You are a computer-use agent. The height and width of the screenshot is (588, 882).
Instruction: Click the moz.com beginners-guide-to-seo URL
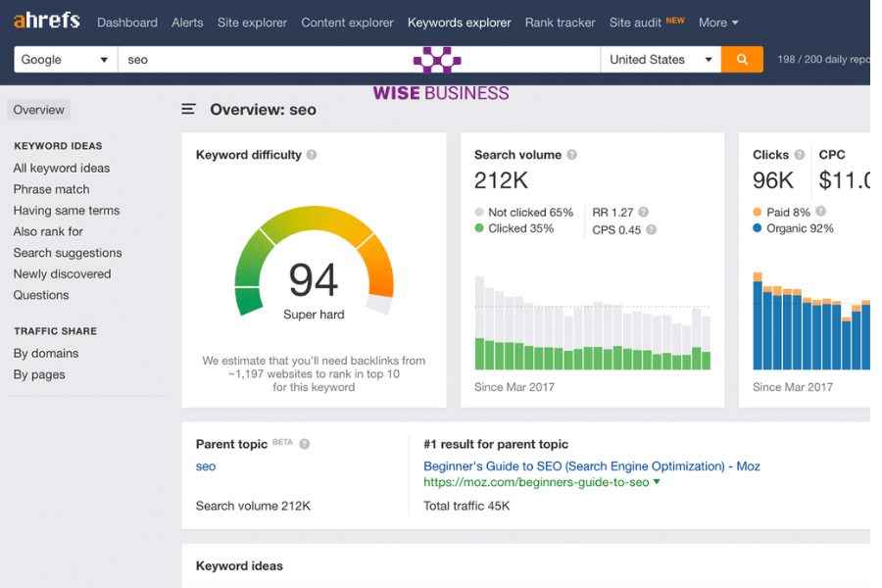pos(536,482)
